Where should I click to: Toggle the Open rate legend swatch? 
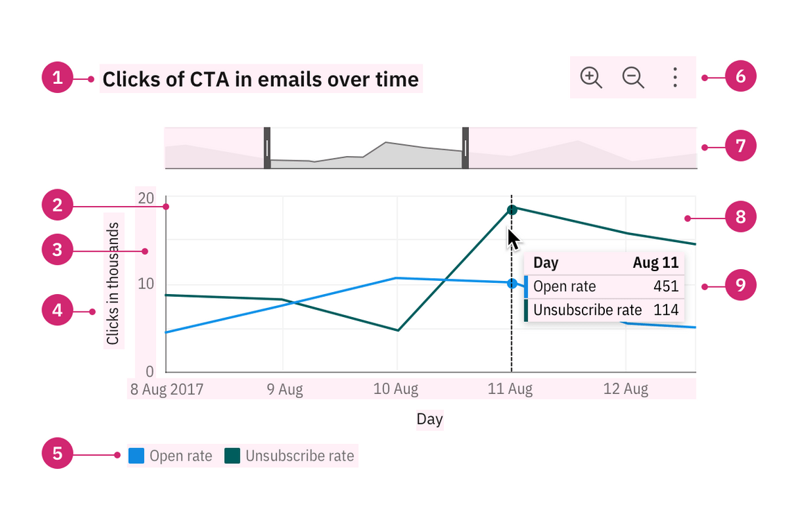coord(136,456)
